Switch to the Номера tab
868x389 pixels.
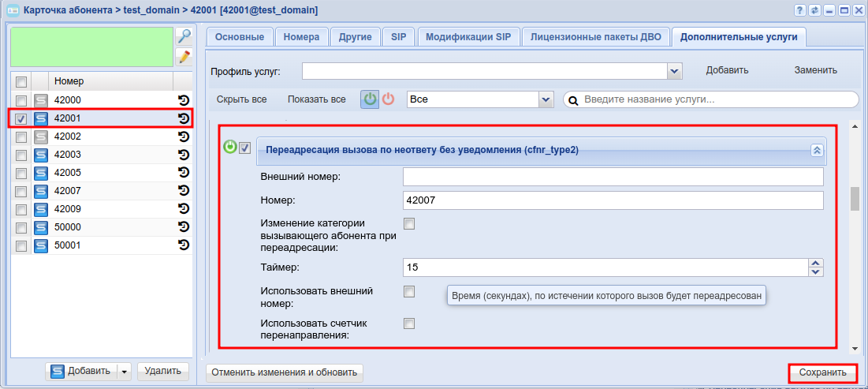tap(302, 37)
